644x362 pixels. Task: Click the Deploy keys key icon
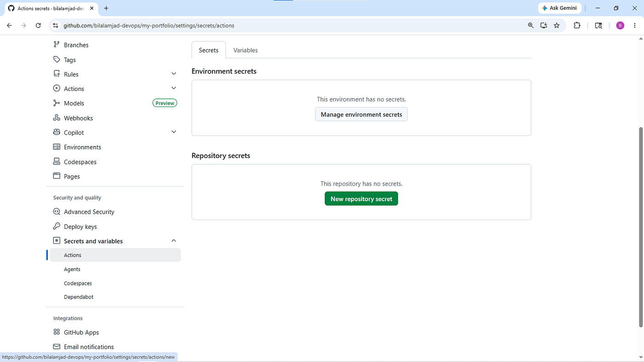(57, 226)
